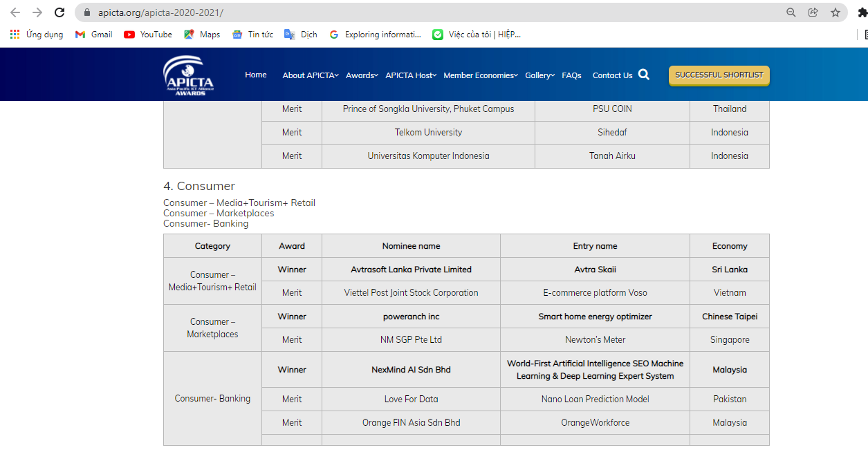Select the 'Chinese Taipei' economy cell

tap(730, 317)
